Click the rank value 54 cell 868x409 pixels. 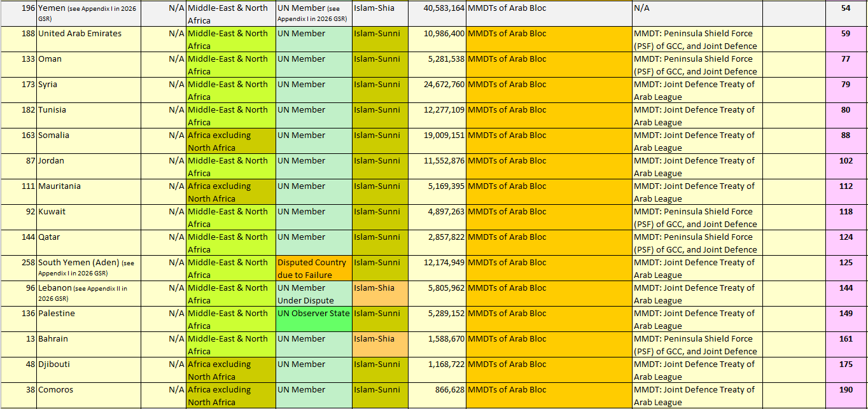coord(846,14)
